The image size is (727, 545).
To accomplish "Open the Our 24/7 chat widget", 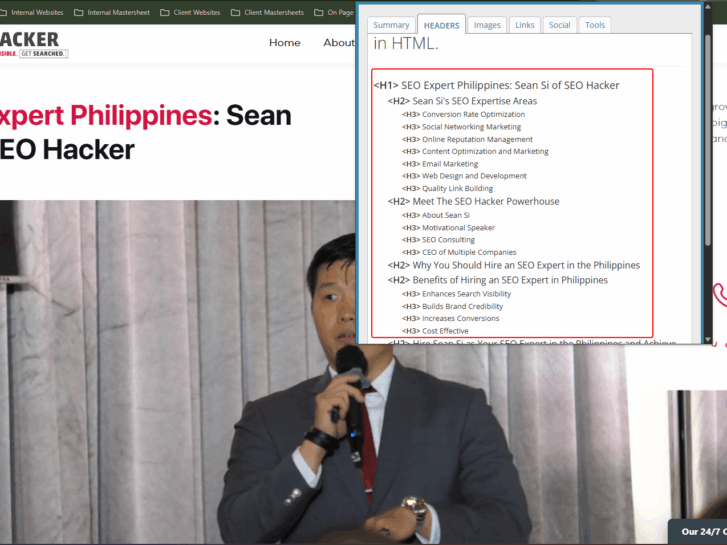I will tap(698, 532).
